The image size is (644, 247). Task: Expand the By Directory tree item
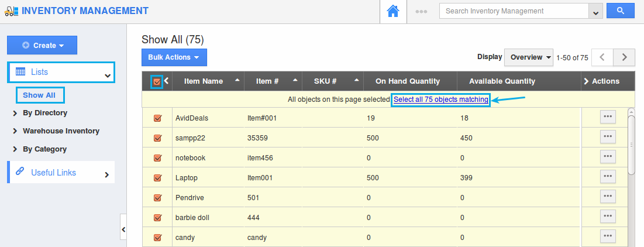pyautogui.click(x=15, y=113)
